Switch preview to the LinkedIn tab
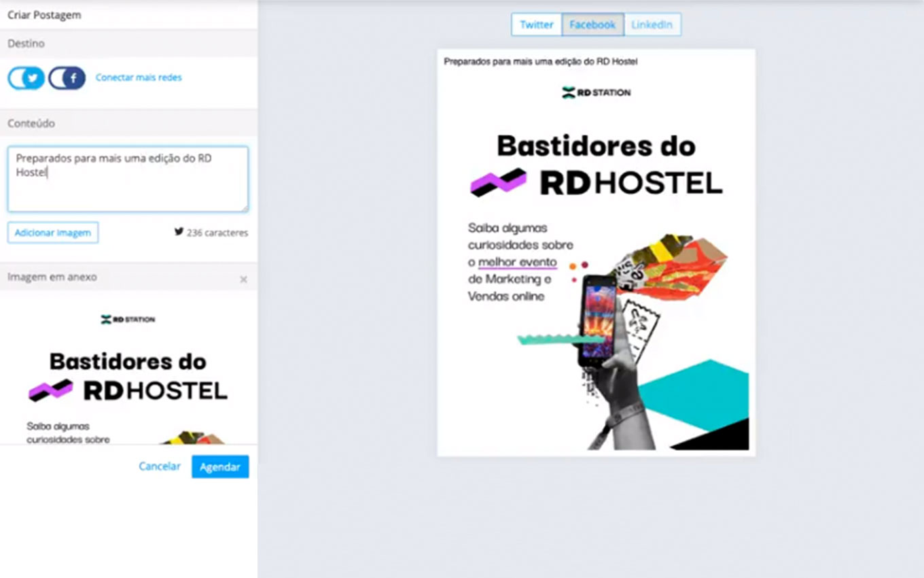 652,24
